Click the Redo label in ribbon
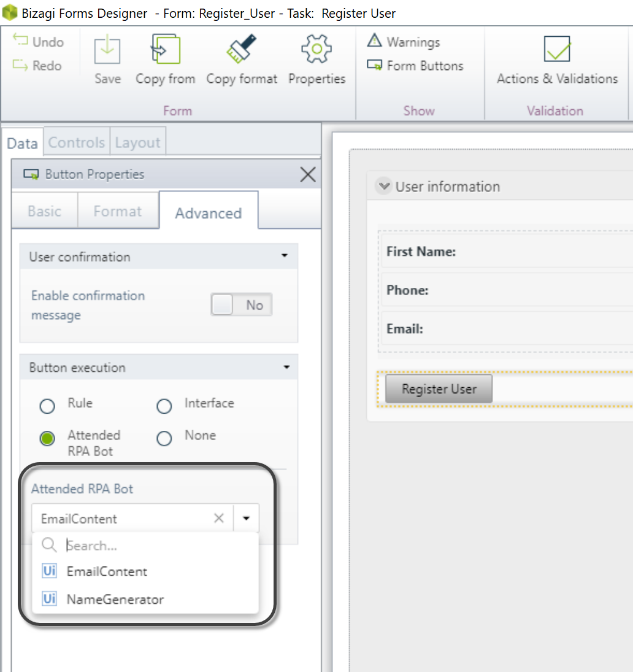633x672 pixels. pos(47,66)
